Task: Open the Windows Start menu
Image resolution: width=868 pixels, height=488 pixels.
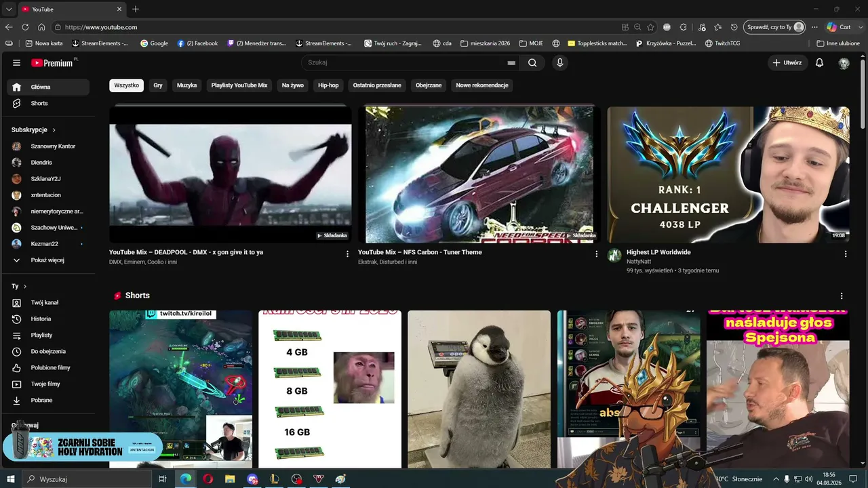Action: (x=11, y=479)
